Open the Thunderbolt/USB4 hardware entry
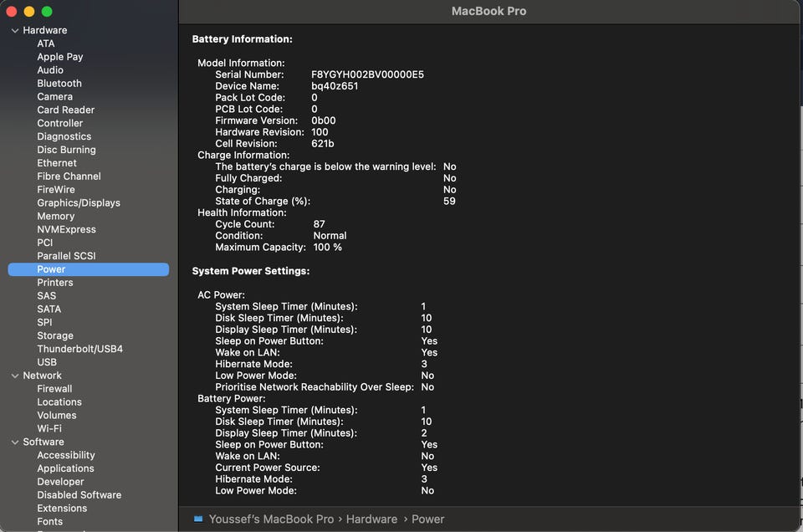 [79, 349]
